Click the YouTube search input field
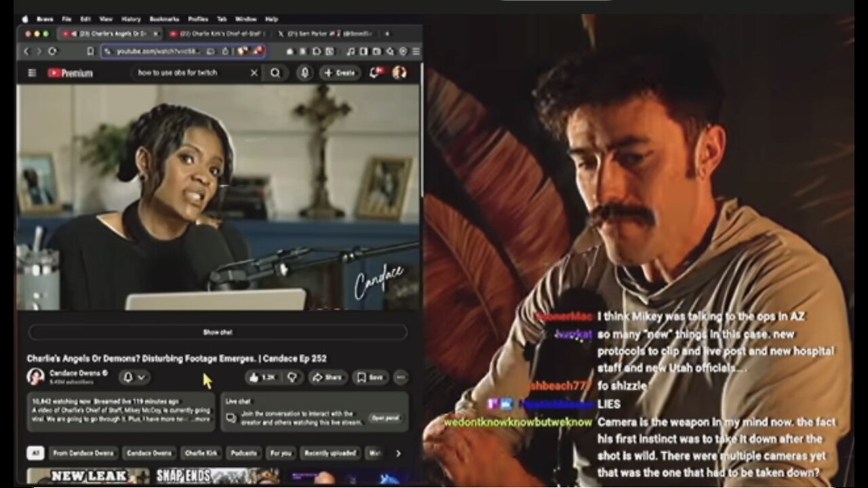Viewport: 868px width, 488px height. click(x=189, y=73)
